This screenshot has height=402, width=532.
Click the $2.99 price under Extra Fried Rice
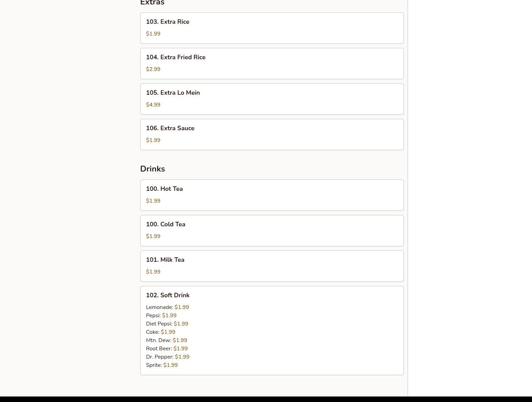(x=153, y=69)
